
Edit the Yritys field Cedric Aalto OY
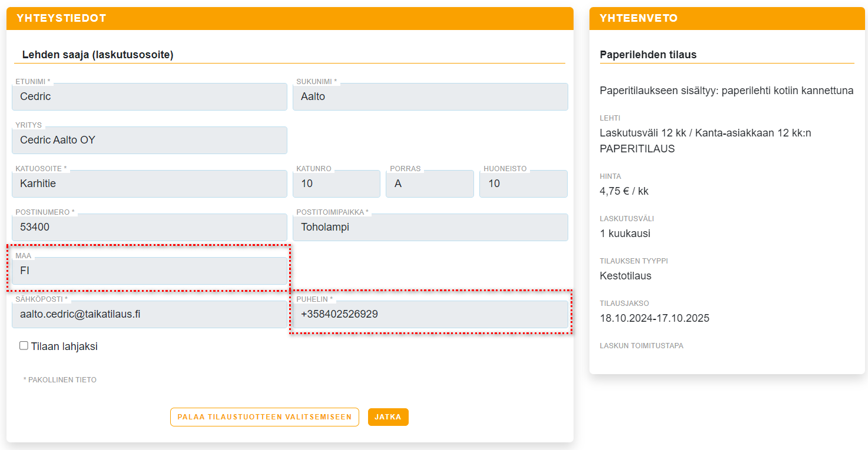150,140
